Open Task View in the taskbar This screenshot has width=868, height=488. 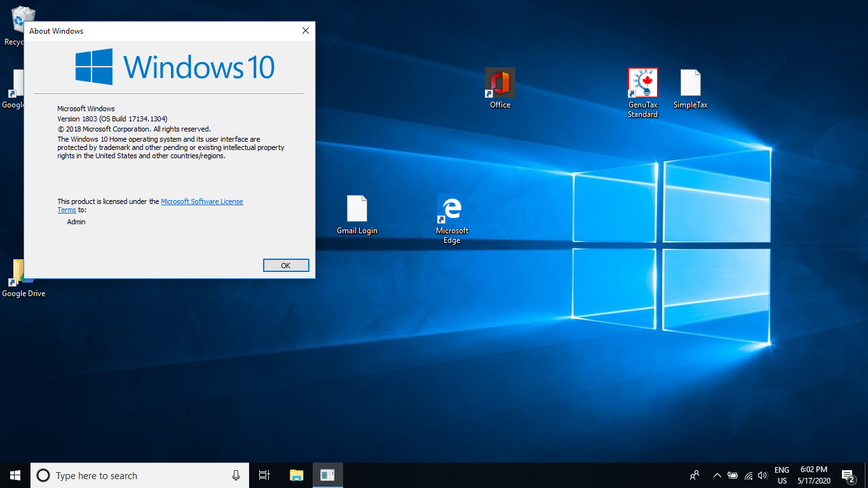click(x=264, y=475)
